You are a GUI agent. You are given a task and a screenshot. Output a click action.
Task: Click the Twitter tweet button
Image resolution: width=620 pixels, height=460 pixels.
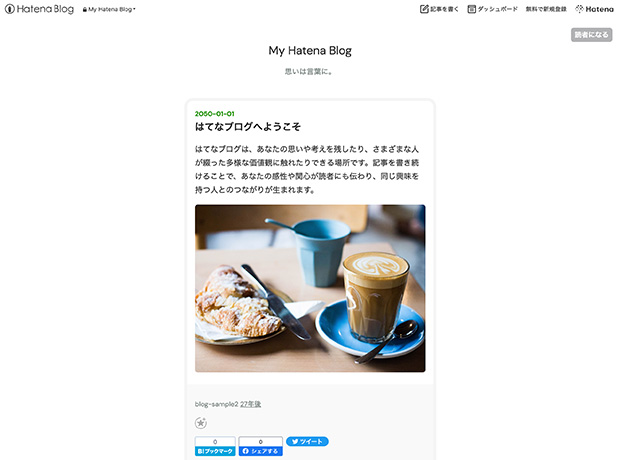(307, 441)
